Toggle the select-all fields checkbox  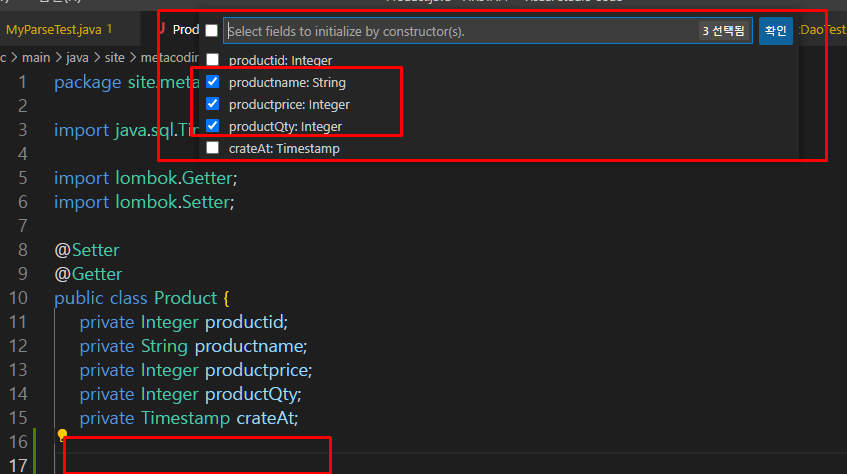(212, 31)
